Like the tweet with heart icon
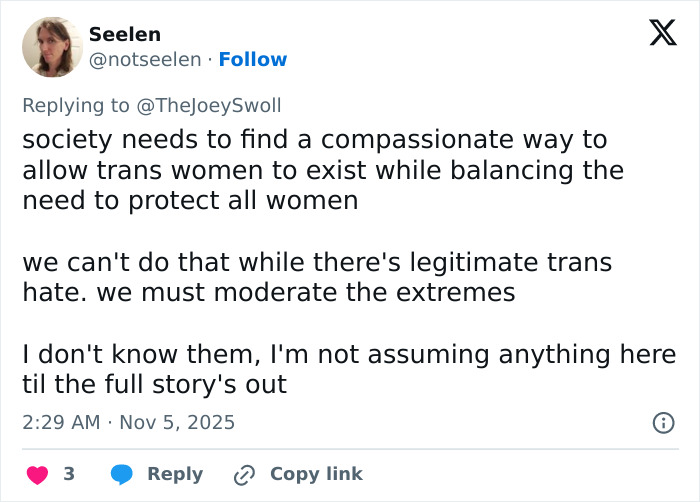The width and height of the screenshot is (700, 502). 37,474
